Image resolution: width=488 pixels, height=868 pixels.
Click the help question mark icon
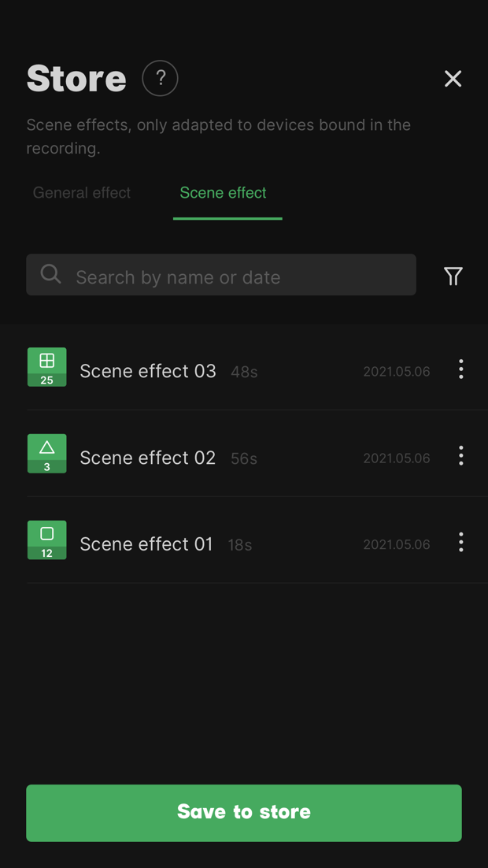click(160, 79)
